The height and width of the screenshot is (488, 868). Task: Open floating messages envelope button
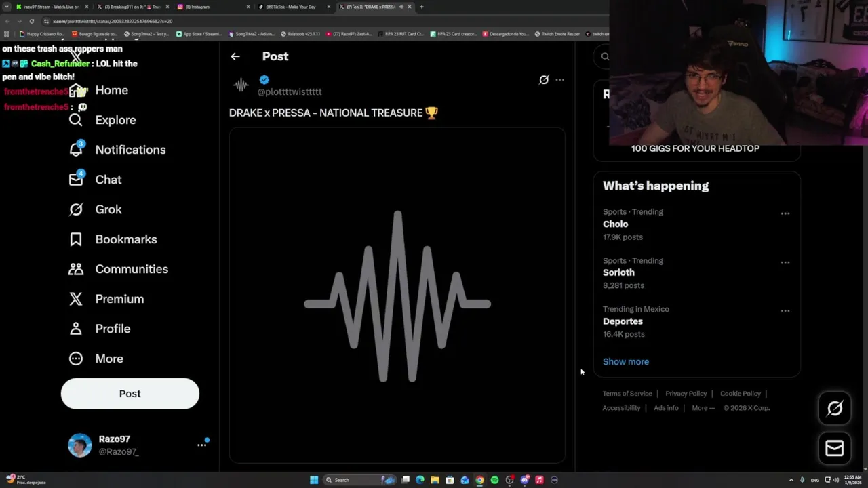pos(835,448)
